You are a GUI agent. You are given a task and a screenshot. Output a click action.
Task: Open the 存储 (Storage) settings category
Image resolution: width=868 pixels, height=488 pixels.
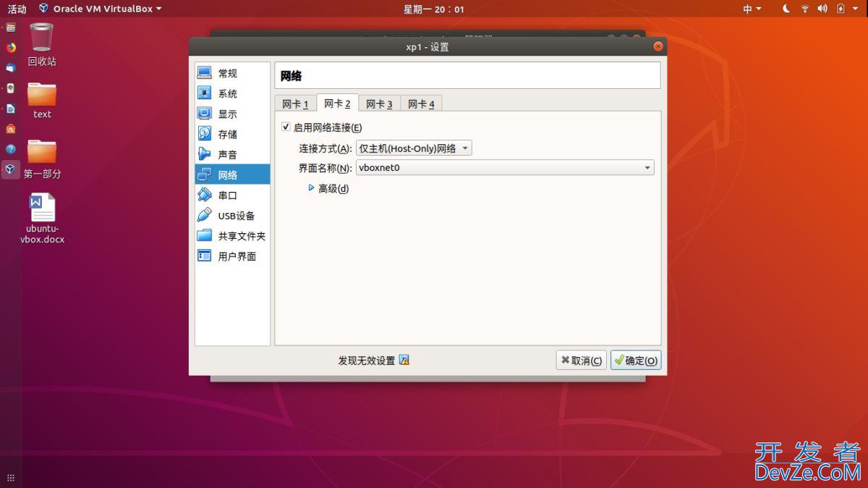(232, 134)
